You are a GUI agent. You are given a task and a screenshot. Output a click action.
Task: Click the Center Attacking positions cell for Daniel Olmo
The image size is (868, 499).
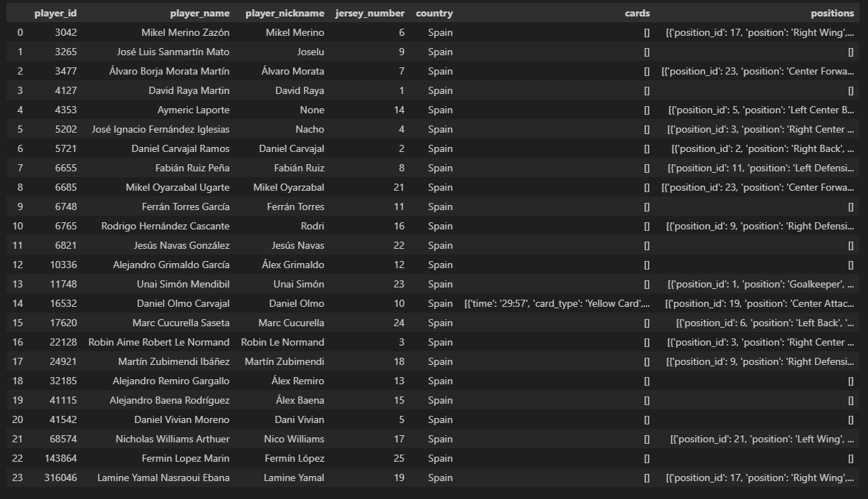[x=760, y=303]
